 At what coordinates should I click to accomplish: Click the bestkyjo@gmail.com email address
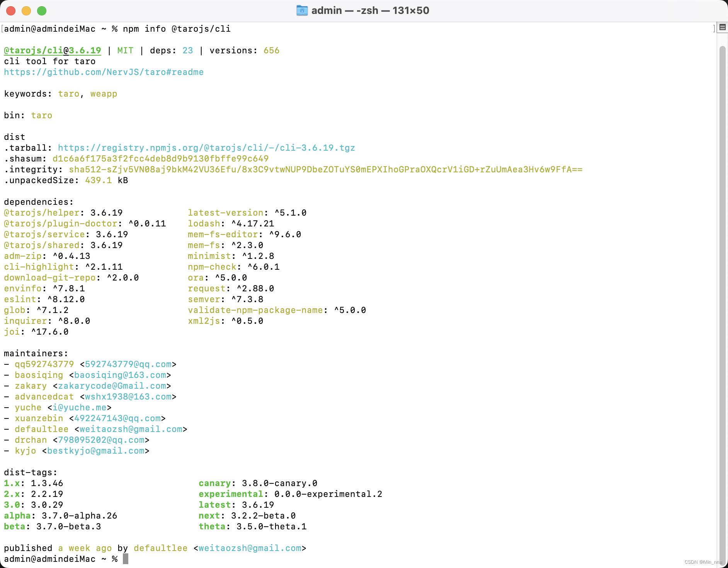(x=96, y=451)
